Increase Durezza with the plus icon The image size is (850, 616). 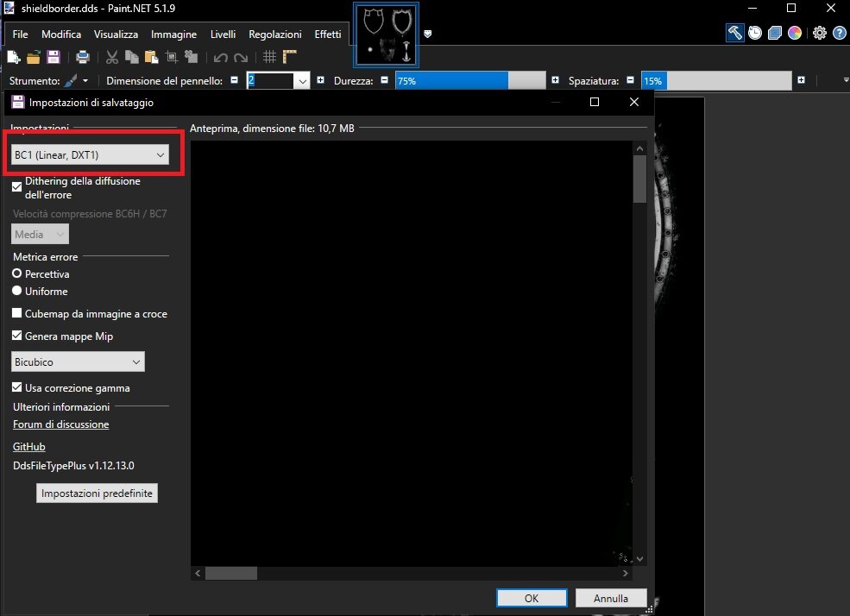tap(555, 80)
